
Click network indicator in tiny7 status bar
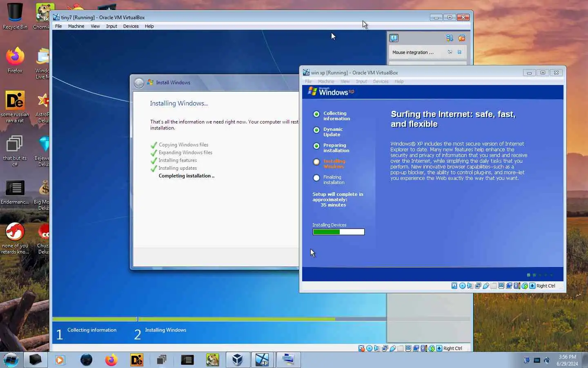click(x=385, y=348)
